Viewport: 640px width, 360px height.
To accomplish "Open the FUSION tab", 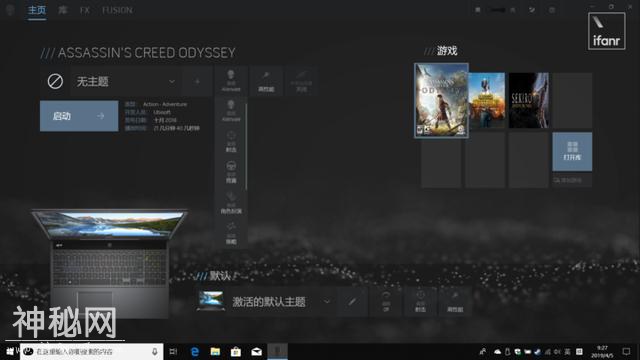I will [117, 10].
